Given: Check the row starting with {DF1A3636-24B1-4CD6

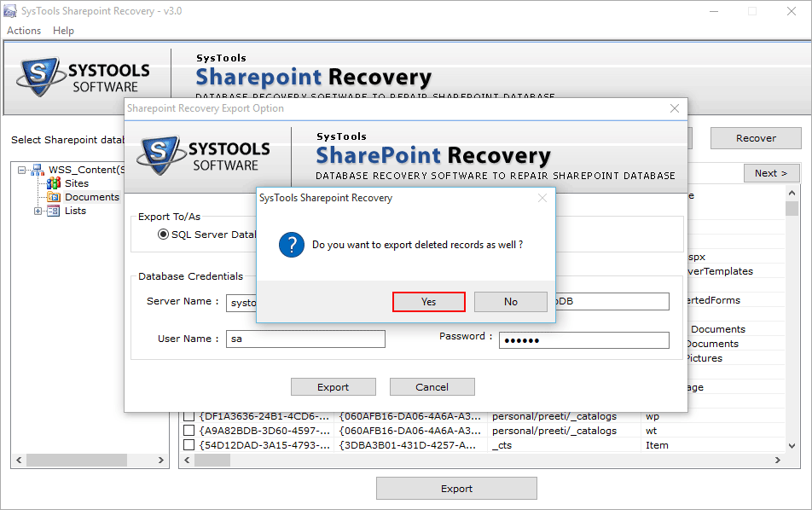Looking at the screenshot, I should coord(189,416).
